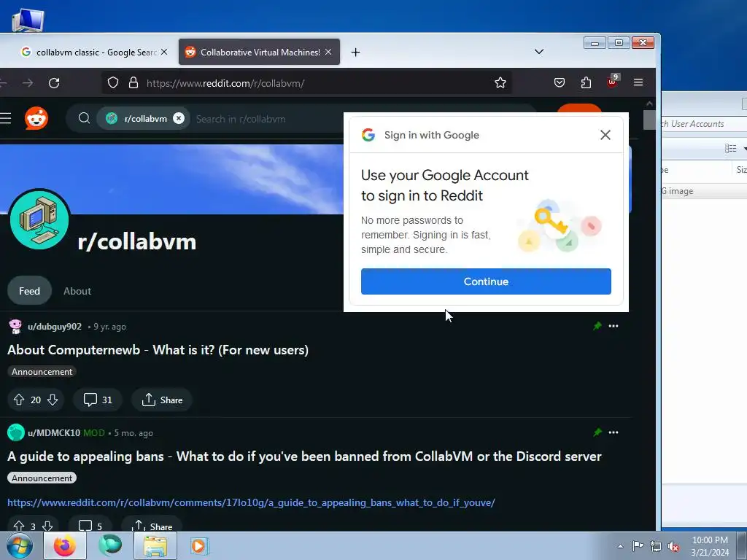Click the page scrollbar up arrow
This screenshot has height=560, width=747.
pyautogui.click(x=649, y=104)
